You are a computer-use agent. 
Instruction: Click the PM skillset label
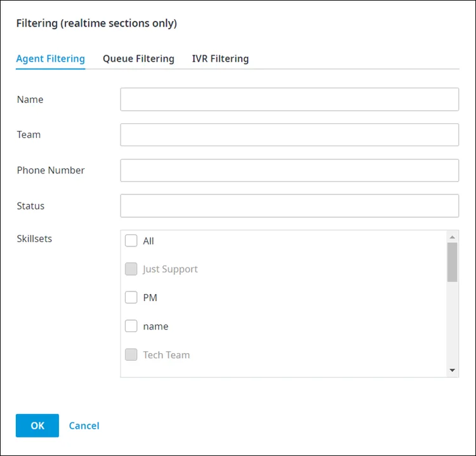[x=150, y=298]
